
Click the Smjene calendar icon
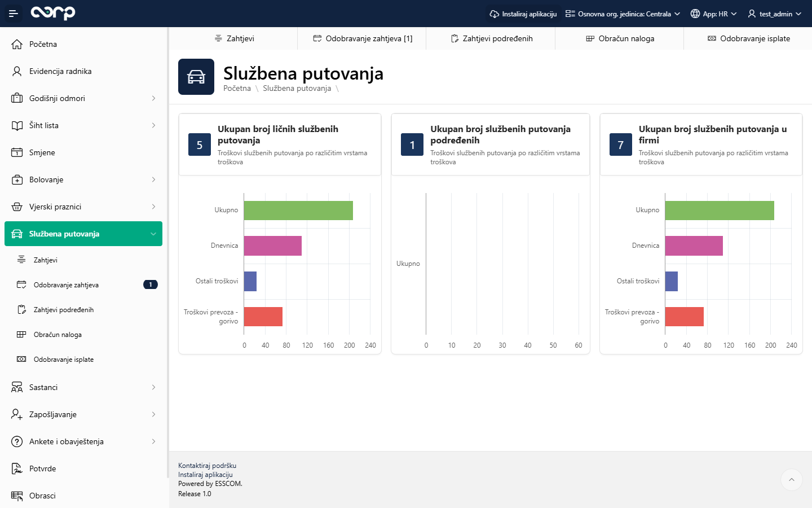point(17,152)
